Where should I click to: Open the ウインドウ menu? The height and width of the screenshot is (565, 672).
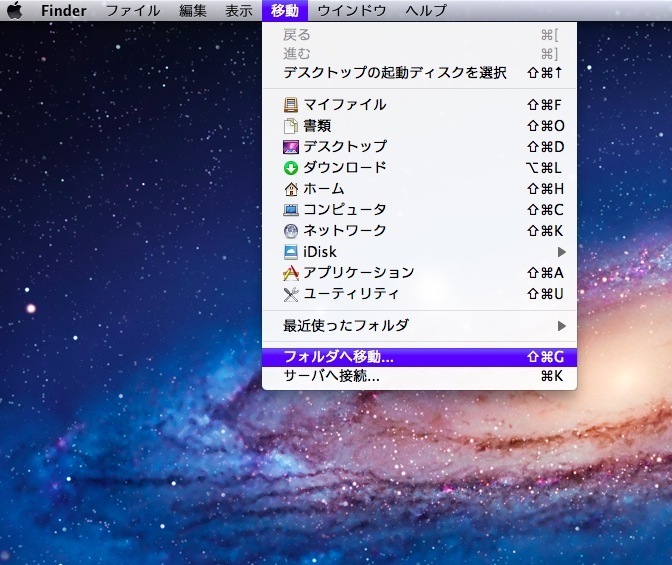(352, 11)
